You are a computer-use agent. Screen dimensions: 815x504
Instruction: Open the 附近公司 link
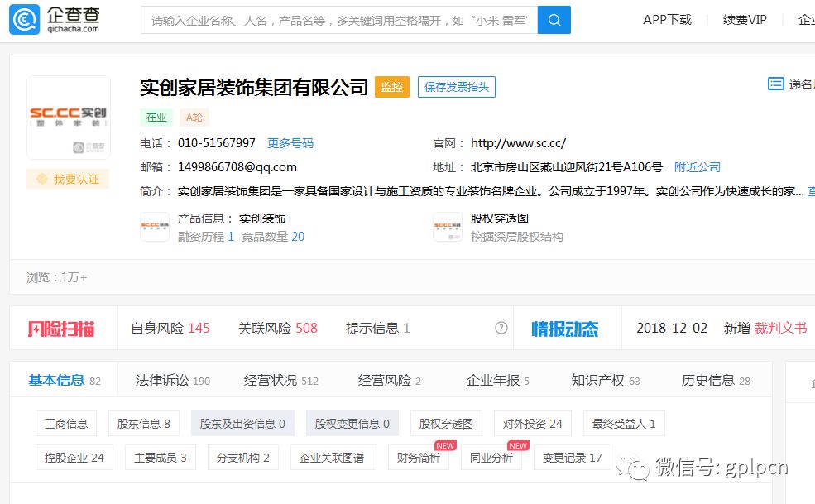click(x=697, y=167)
